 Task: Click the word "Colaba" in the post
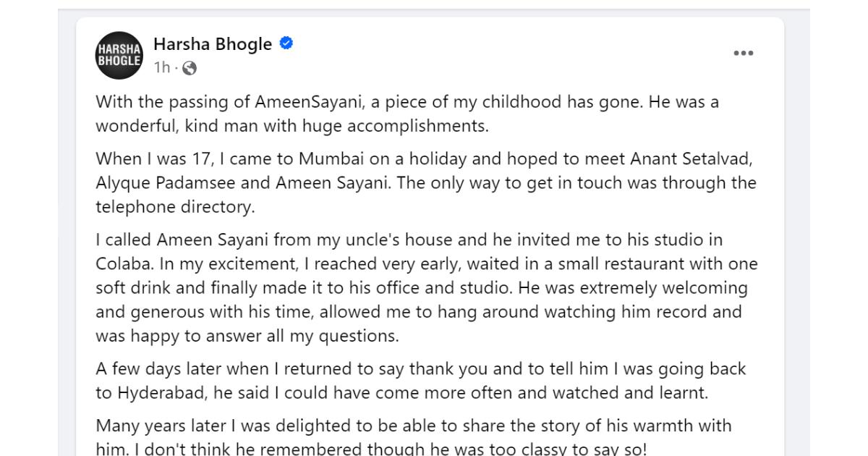point(121,263)
